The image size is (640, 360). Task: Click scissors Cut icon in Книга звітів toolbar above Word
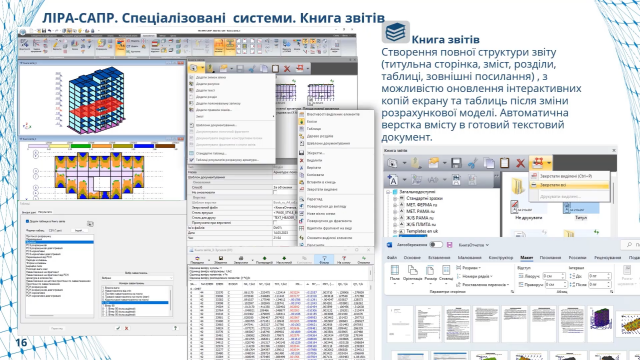473,163
